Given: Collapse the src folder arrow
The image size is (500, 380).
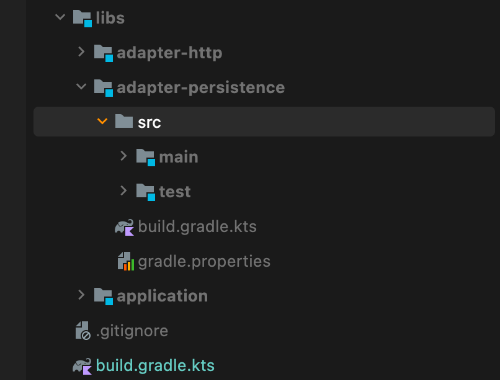Looking at the screenshot, I should pyautogui.click(x=102, y=121).
